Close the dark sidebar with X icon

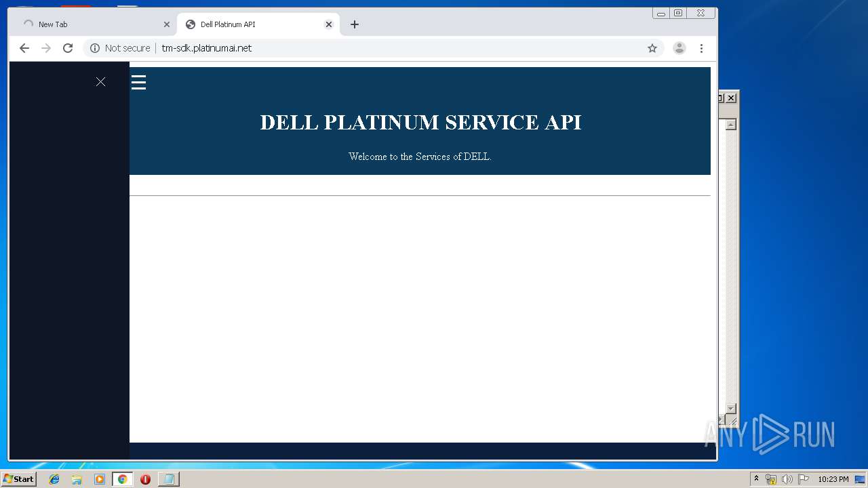(x=100, y=82)
